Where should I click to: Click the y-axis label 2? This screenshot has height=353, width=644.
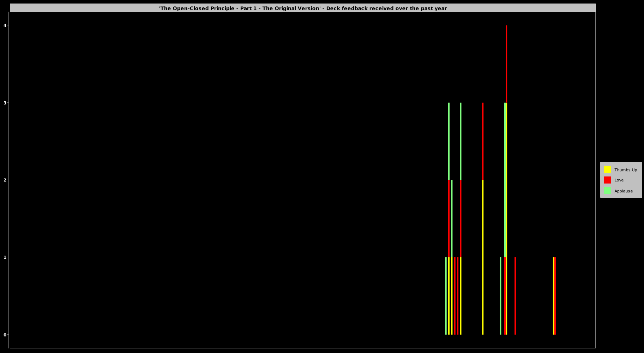(x=5, y=180)
